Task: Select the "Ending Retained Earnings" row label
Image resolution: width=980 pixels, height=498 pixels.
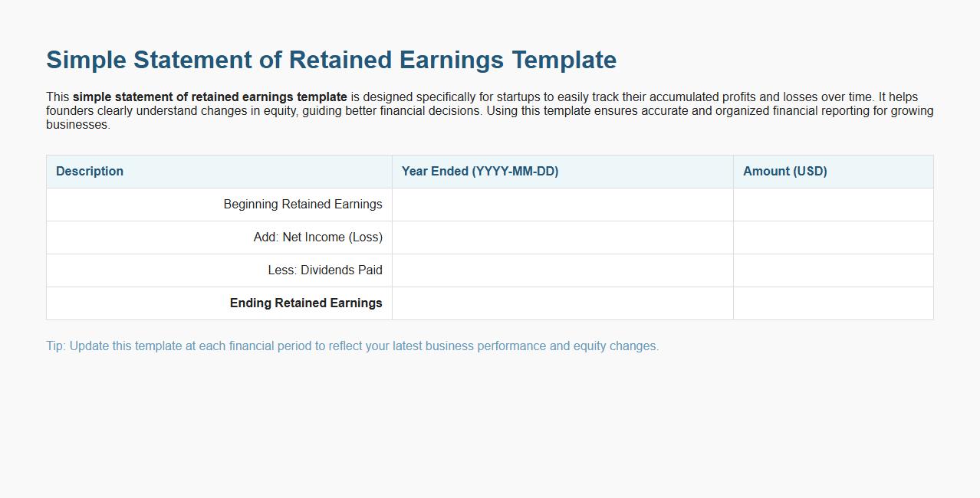Action: tap(306, 303)
